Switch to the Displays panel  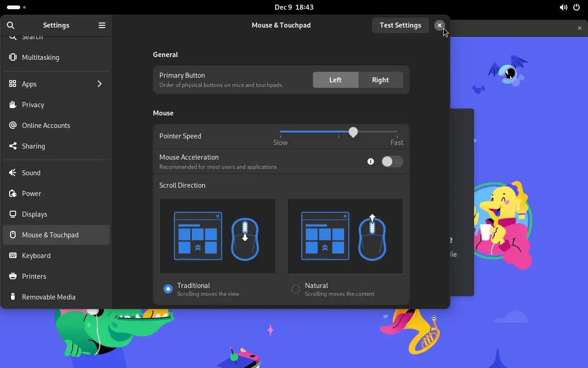click(x=56, y=214)
